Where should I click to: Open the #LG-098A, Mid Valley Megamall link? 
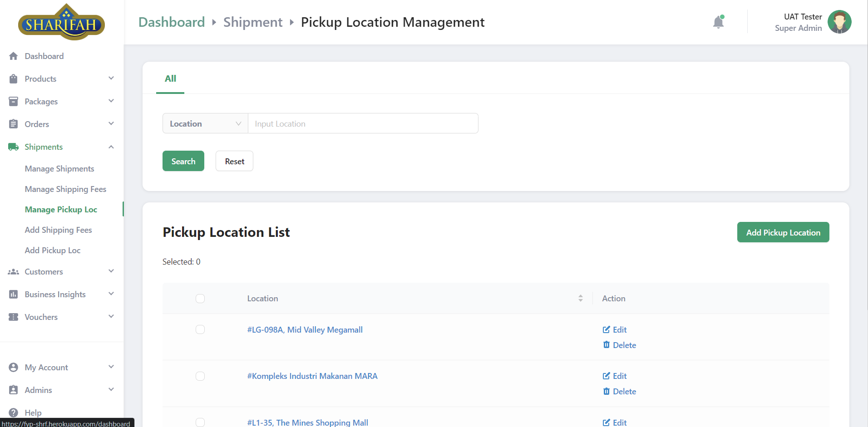click(x=305, y=330)
